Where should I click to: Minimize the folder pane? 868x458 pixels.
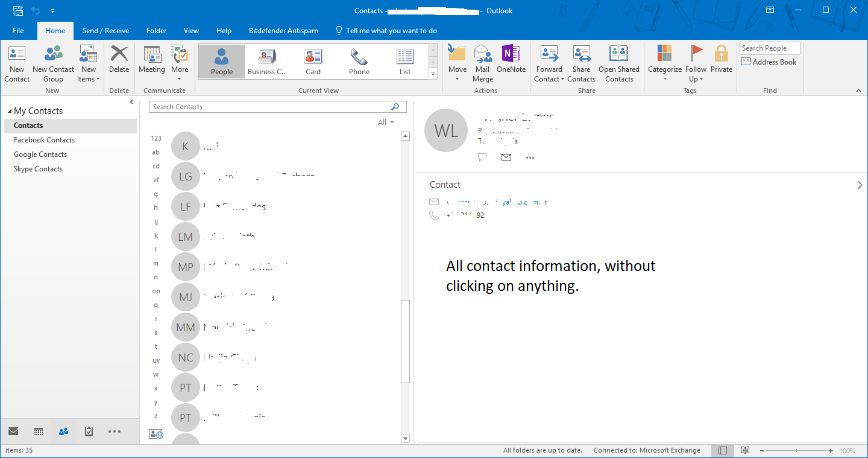131,102
